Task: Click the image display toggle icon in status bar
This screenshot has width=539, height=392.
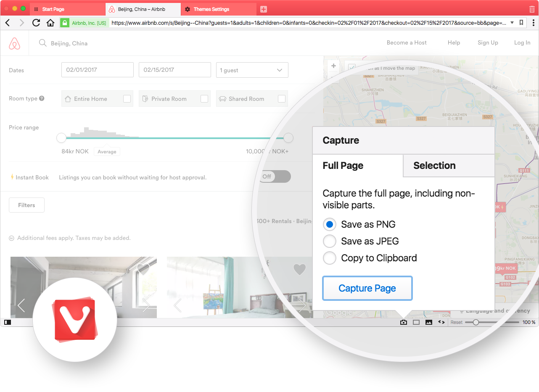Action: pos(428,322)
